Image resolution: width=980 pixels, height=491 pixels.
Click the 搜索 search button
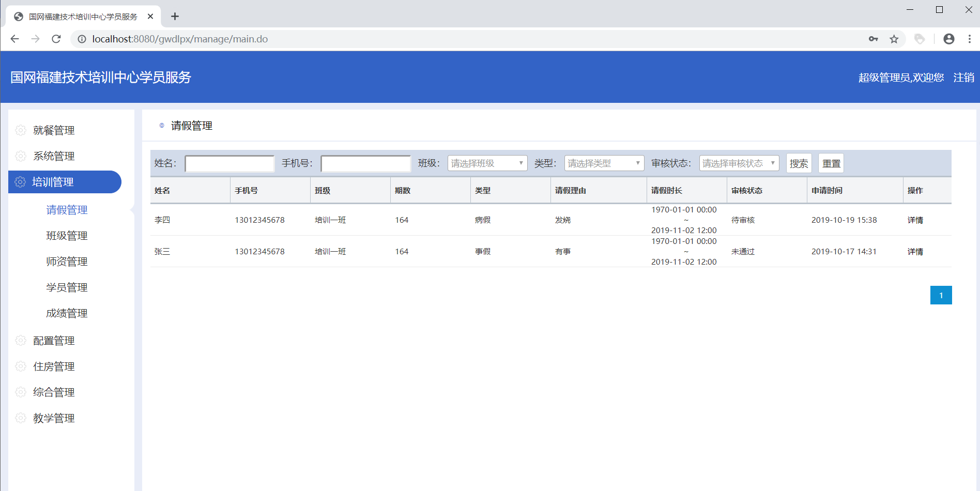(x=799, y=163)
